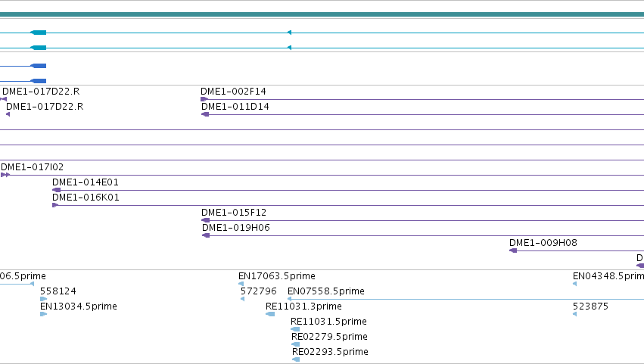The image size is (644, 364).
Task: Click the EN07558.5prime label
Action: coord(326,291)
